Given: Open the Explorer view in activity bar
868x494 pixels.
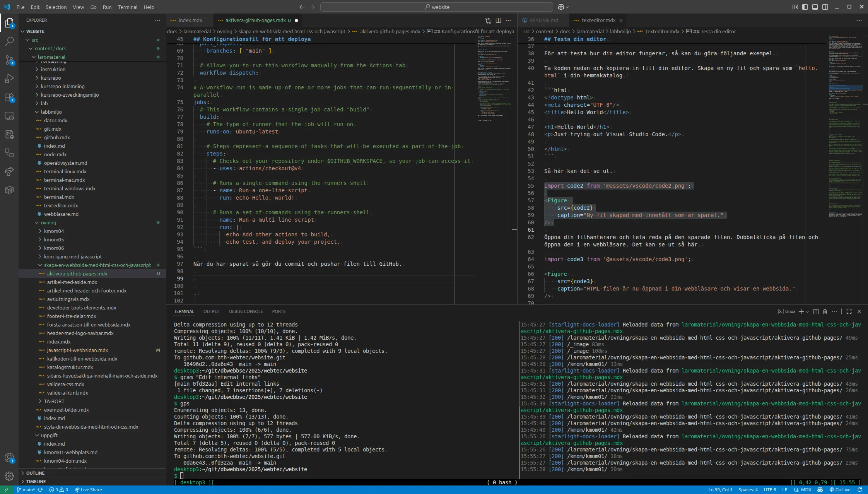Looking at the screenshot, I should click(x=9, y=23).
